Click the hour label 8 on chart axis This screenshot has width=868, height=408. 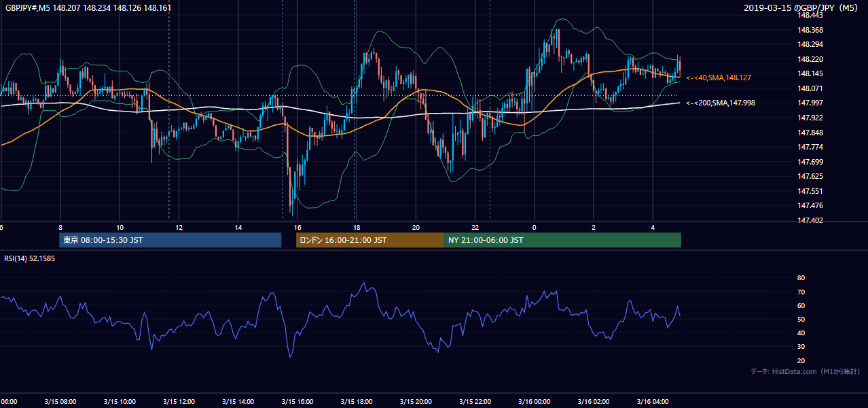tap(60, 227)
